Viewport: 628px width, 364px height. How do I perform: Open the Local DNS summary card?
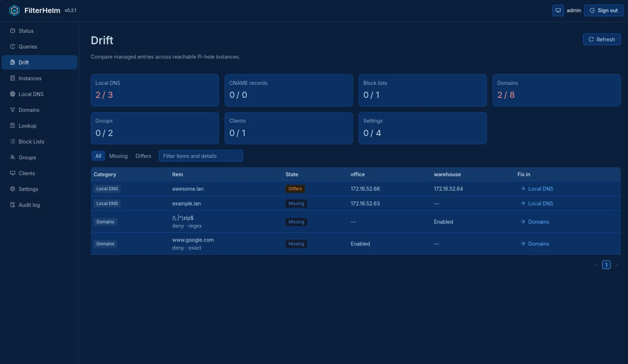point(155,90)
